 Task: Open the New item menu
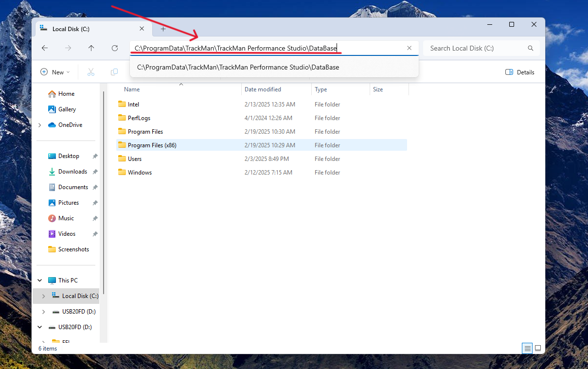pos(55,72)
